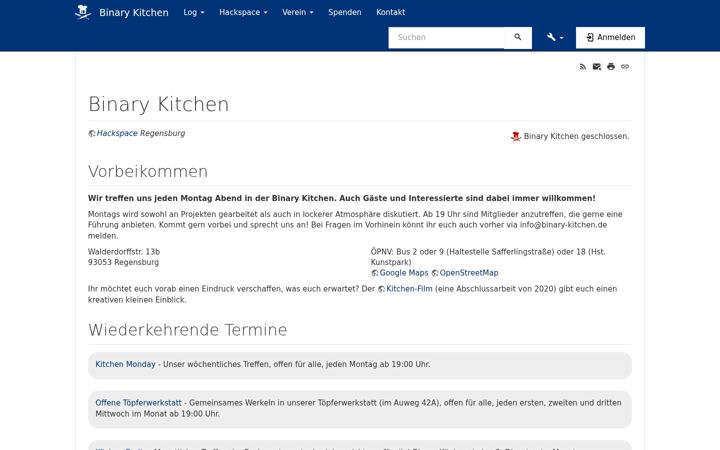
Task: Expand the Verein dropdown menu
Action: [298, 12]
